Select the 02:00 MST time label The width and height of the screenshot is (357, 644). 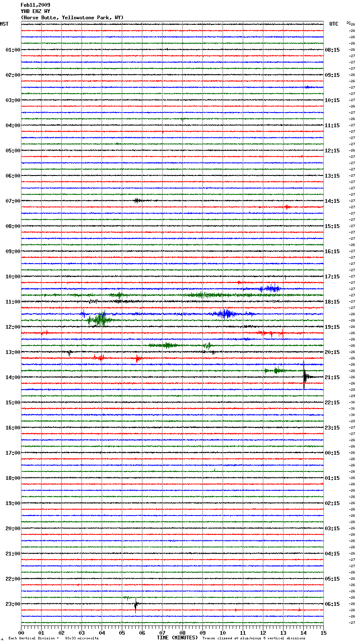[13, 75]
